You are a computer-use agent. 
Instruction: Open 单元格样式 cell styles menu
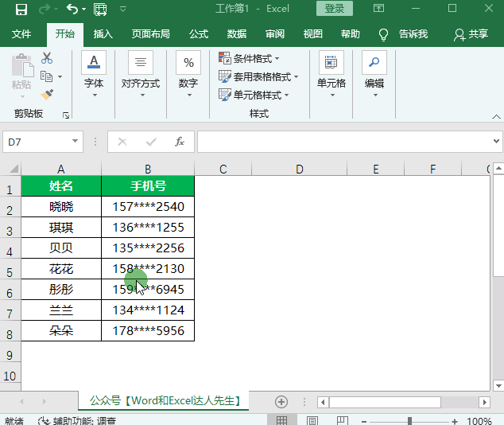click(254, 96)
